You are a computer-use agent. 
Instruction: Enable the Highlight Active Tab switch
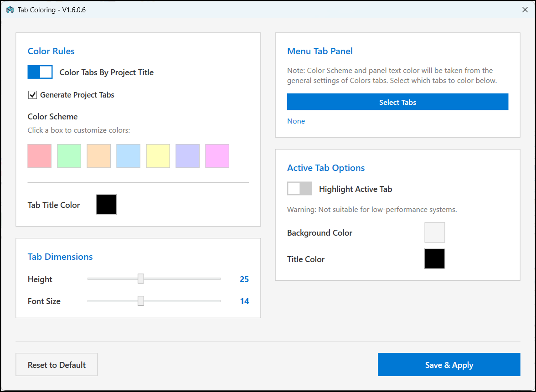click(x=299, y=189)
